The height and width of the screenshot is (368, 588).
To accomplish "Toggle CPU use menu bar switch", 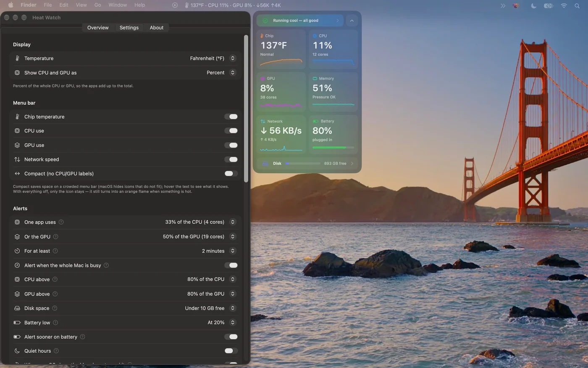I will (231, 131).
